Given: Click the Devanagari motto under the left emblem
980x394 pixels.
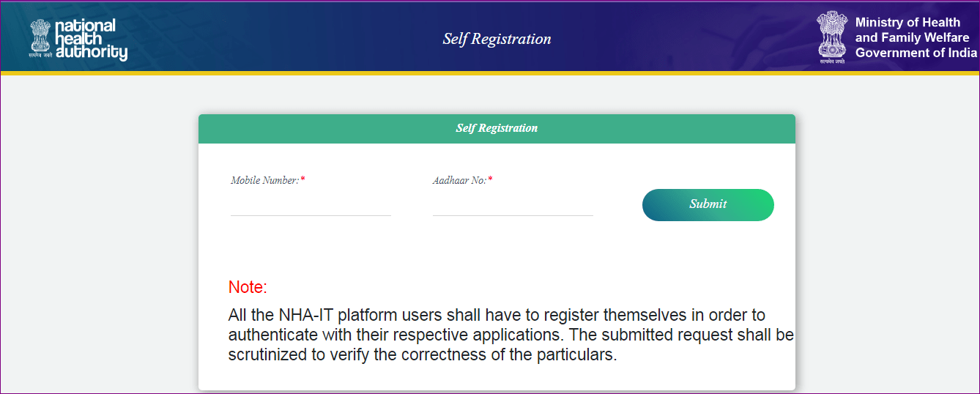Looking at the screenshot, I should coord(41,56).
